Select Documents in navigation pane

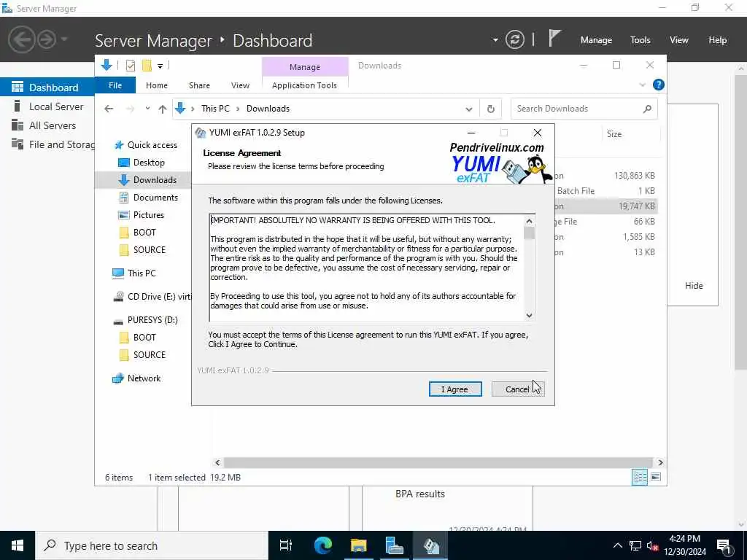point(155,197)
